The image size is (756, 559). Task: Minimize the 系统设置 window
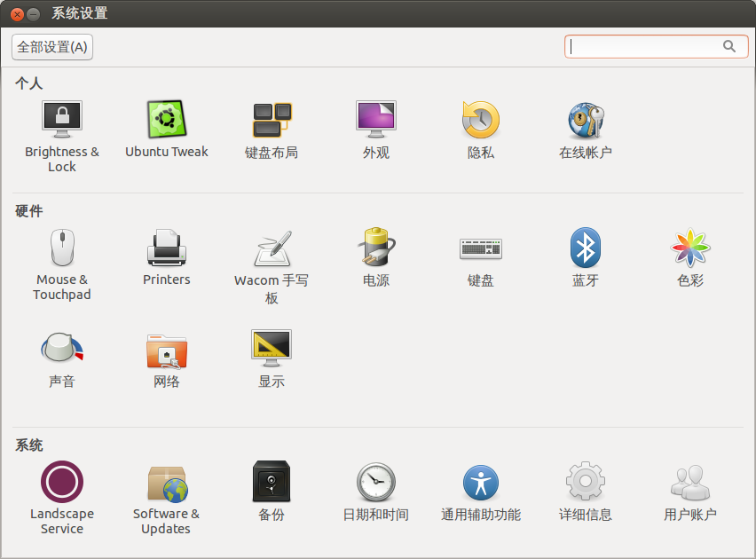coord(33,14)
